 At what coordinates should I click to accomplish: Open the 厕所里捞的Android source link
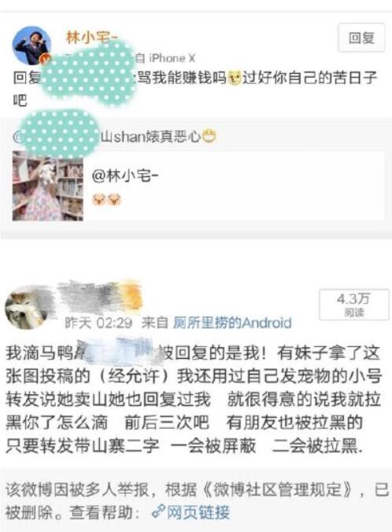pos(232,323)
